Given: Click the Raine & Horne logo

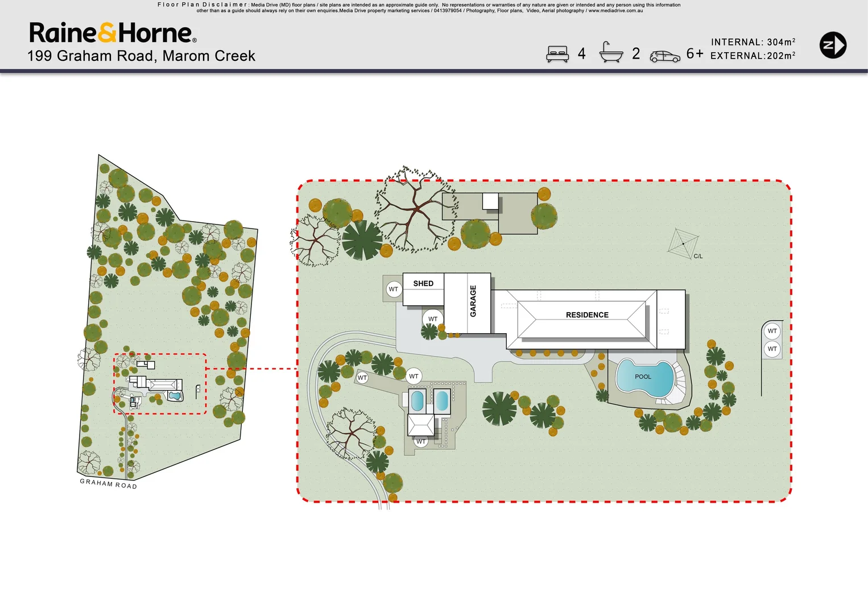Looking at the screenshot, I should click(x=113, y=33).
